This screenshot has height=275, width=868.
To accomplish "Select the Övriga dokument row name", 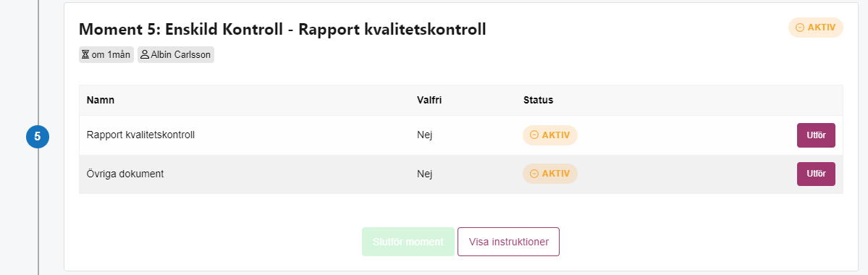I will [x=125, y=174].
